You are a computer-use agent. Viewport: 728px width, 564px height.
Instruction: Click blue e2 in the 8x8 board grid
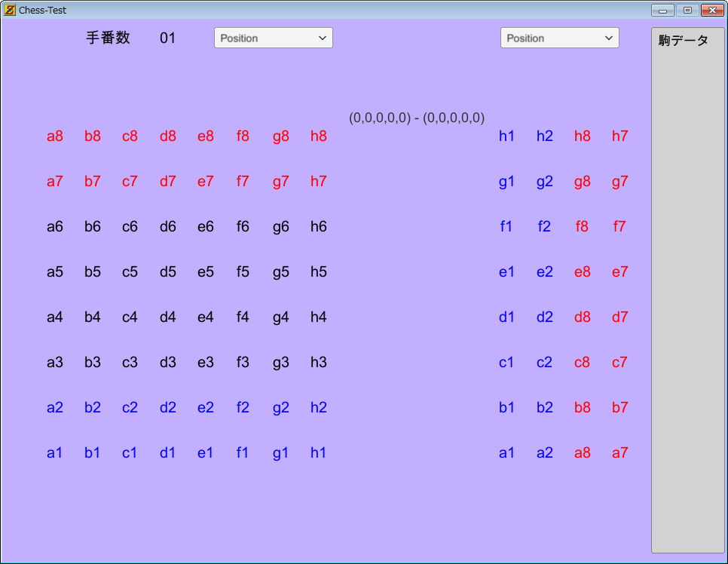pyautogui.click(x=205, y=407)
